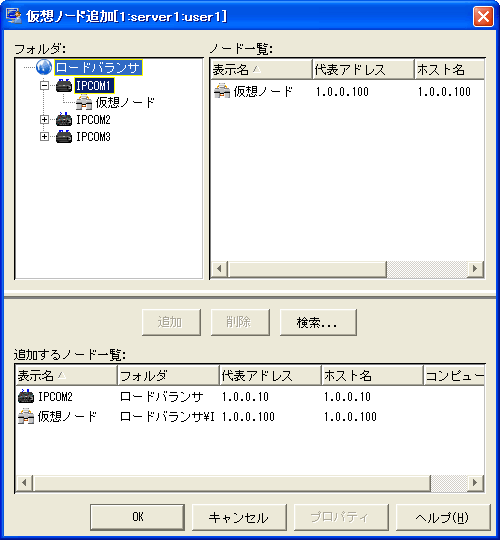Click the IPCOM2 device icon in folder tree
Image resolution: width=500 pixels, height=540 pixels.
64,120
